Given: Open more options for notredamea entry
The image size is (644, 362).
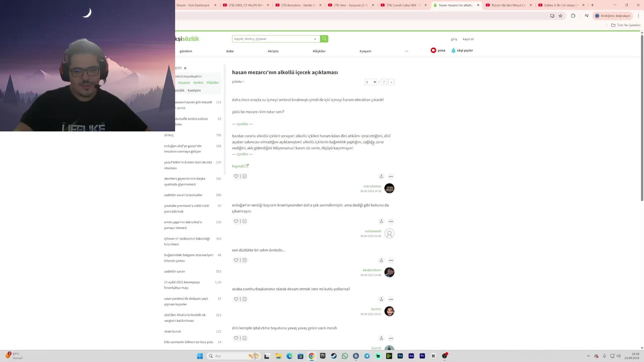Looking at the screenshot, I should pyautogui.click(x=391, y=176).
